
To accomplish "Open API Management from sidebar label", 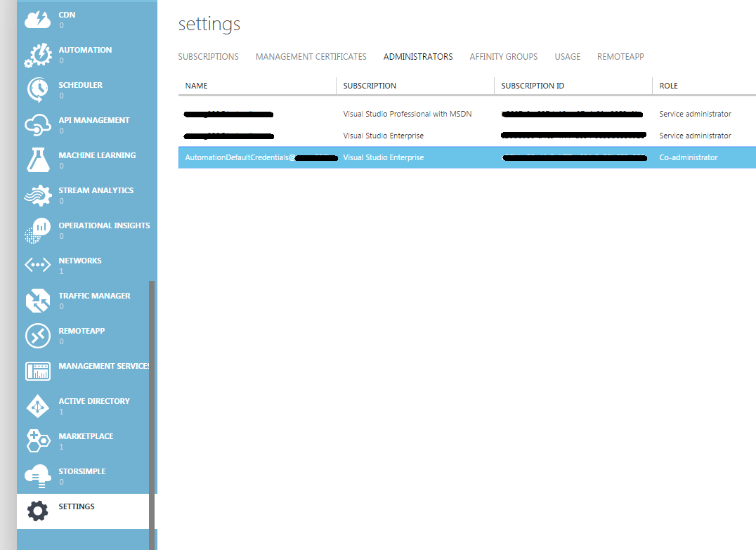I will tap(94, 121).
